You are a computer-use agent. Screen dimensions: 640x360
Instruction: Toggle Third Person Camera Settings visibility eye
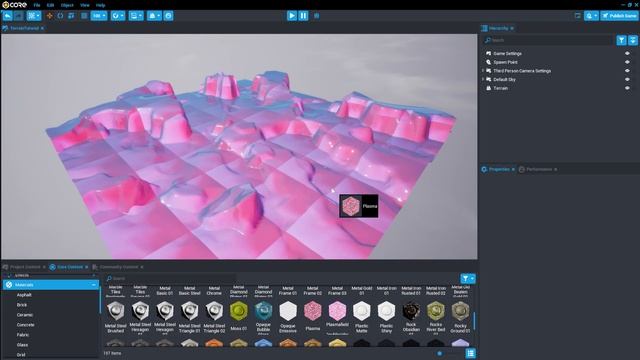(627, 71)
